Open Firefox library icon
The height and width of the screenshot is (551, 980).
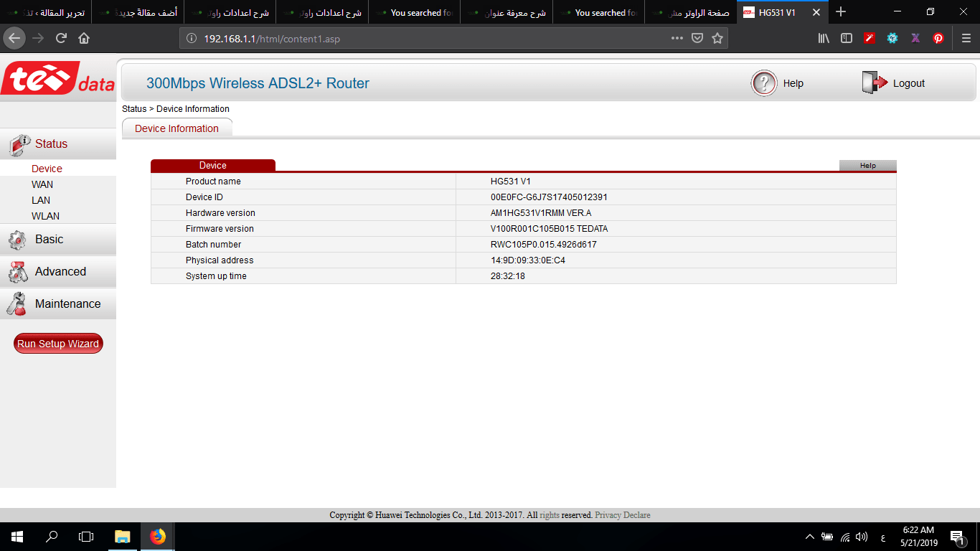pyautogui.click(x=824, y=39)
